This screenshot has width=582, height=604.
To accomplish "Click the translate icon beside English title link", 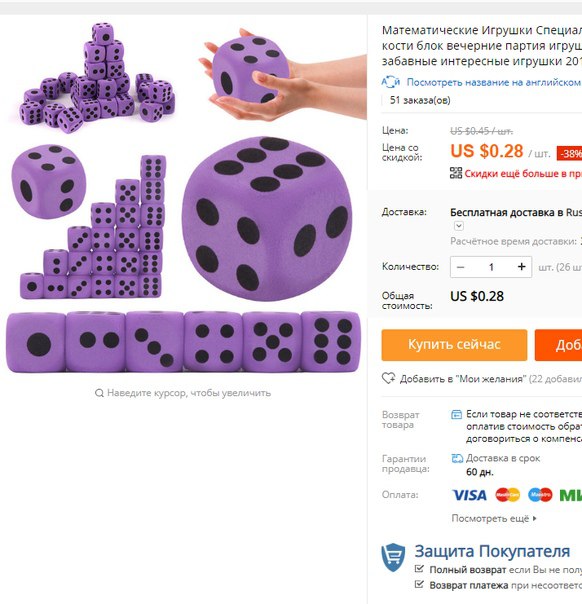I will 391,82.
